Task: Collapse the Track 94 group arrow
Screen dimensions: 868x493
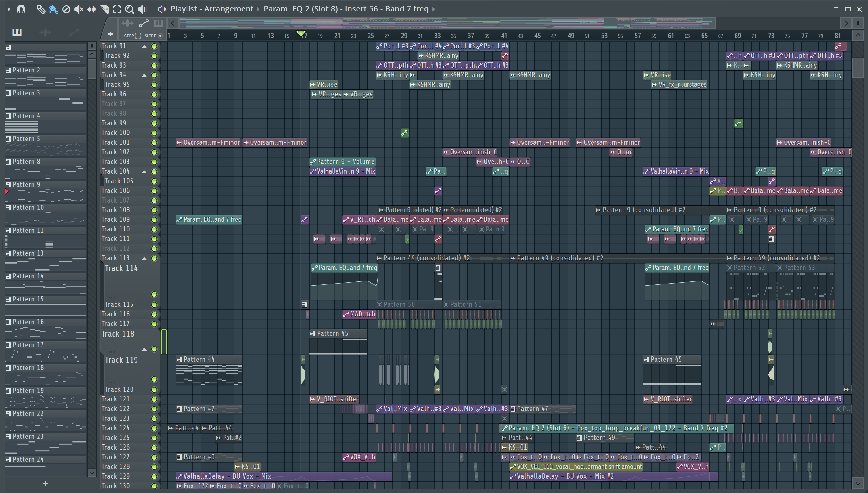Action: [144, 75]
